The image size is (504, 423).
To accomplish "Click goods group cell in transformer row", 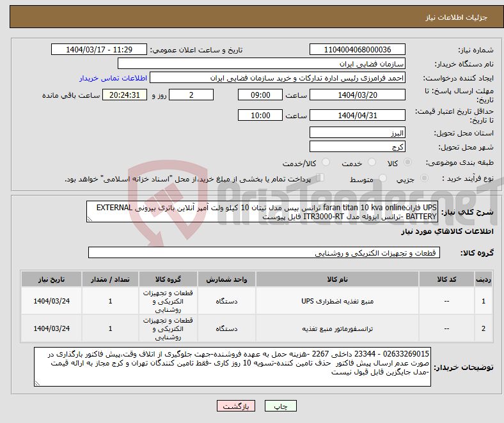I will 168,328.
